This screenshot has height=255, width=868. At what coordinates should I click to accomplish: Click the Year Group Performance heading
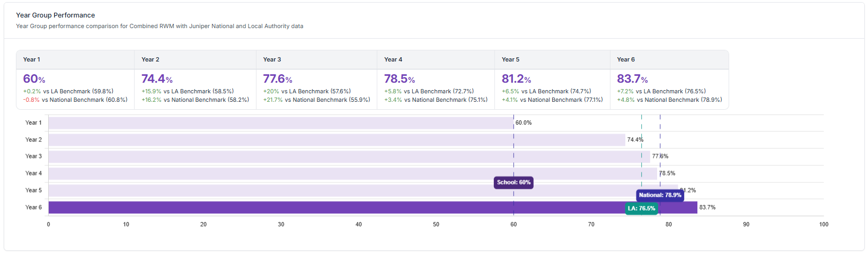[56, 15]
